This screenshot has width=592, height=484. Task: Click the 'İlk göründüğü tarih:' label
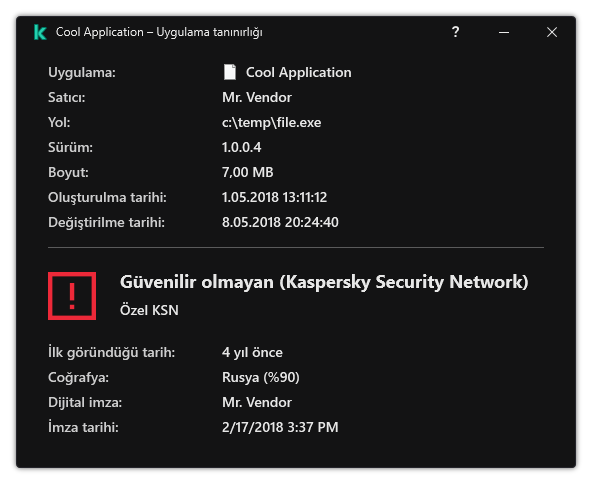coord(111,352)
